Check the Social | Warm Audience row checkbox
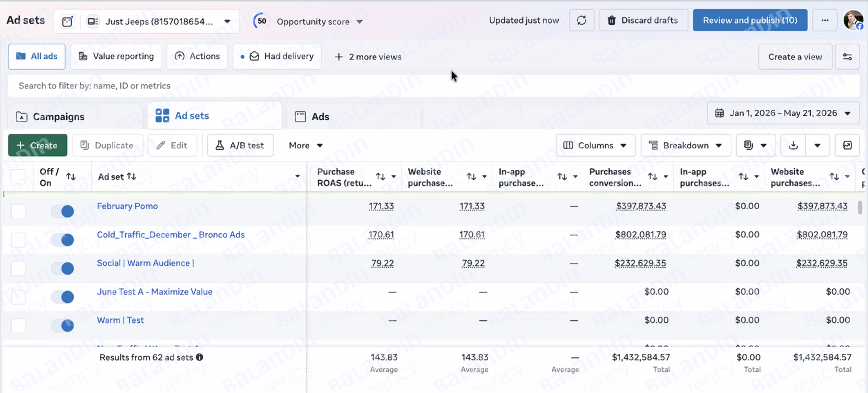Image resolution: width=868 pixels, height=393 pixels. [x=19, y=268]
